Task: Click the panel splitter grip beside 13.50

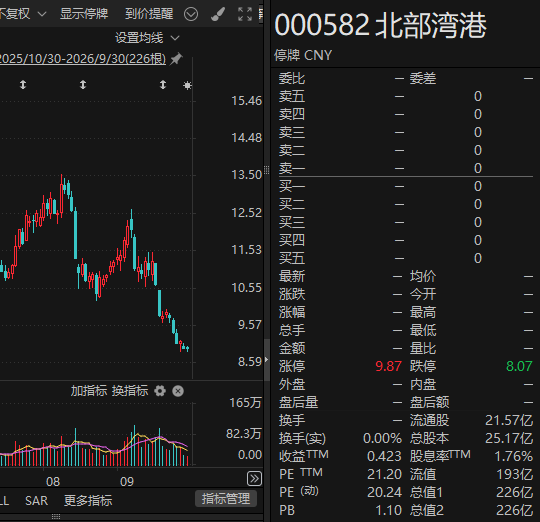Action: coord(267,170)
